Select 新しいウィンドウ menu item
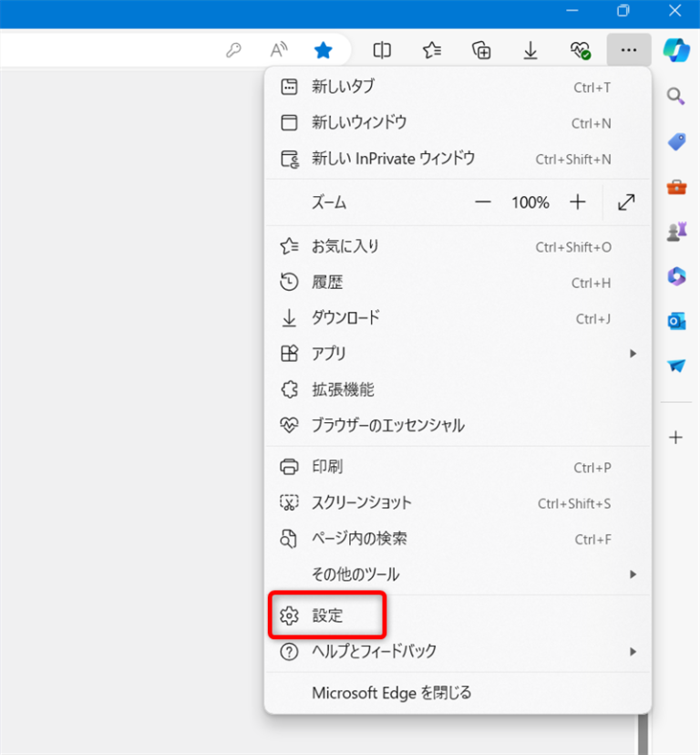 (458, 123)
